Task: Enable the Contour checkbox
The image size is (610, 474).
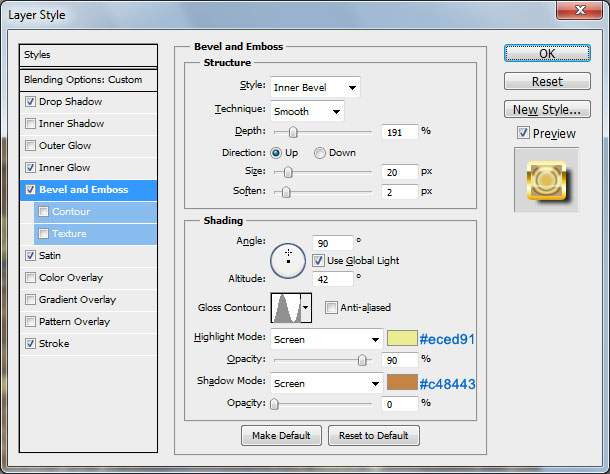Action: click(x=43, y=211)
